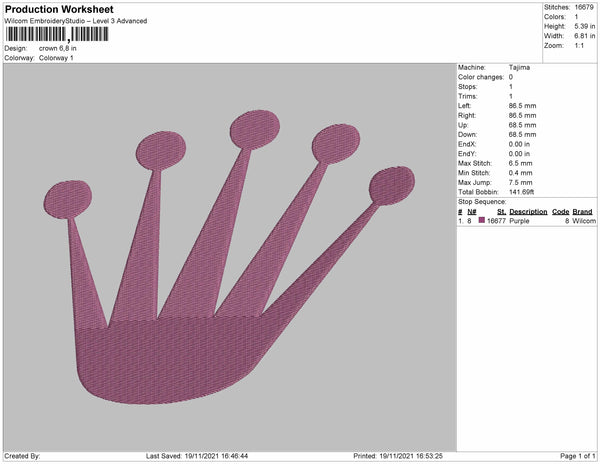Select stitch count '16677' in stop sequence row

pos(496,221)
